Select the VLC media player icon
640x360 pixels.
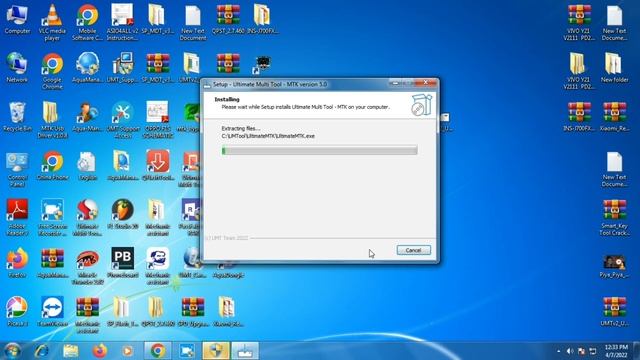coord(52,22)
